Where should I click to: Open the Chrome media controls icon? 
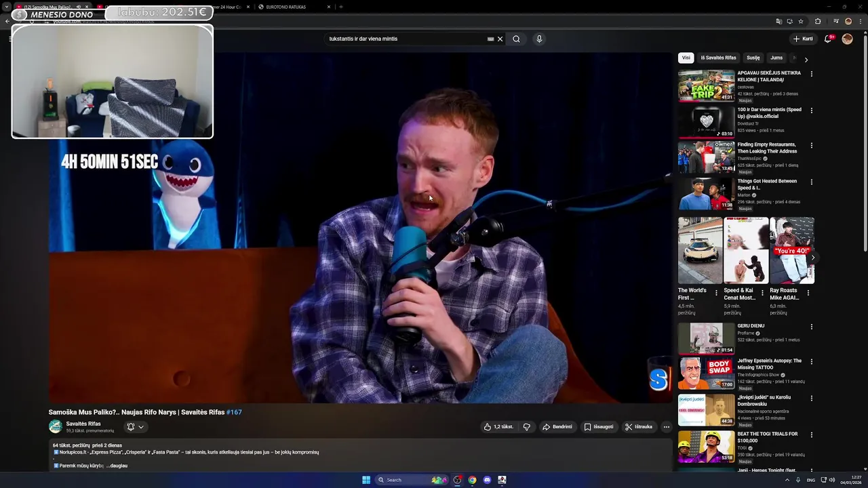[835, 21]
